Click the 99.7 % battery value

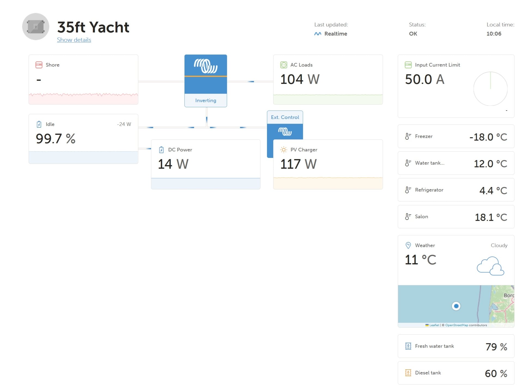(56, 139)
